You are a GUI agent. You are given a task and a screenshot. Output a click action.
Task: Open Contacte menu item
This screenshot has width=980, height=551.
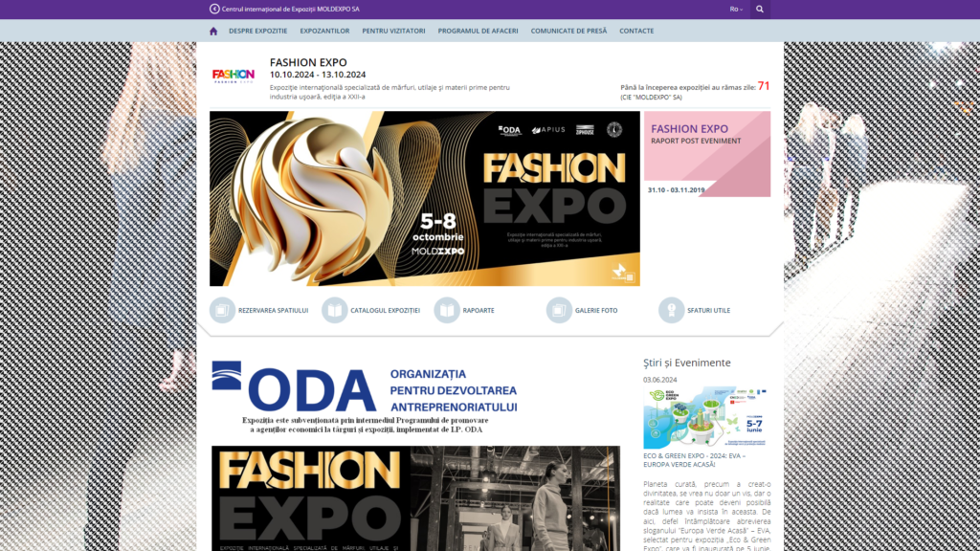click(x=636, y=31)
